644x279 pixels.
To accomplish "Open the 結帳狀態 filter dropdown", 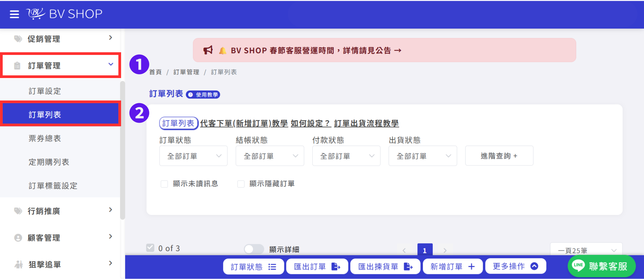I will (x=270, y=156).
